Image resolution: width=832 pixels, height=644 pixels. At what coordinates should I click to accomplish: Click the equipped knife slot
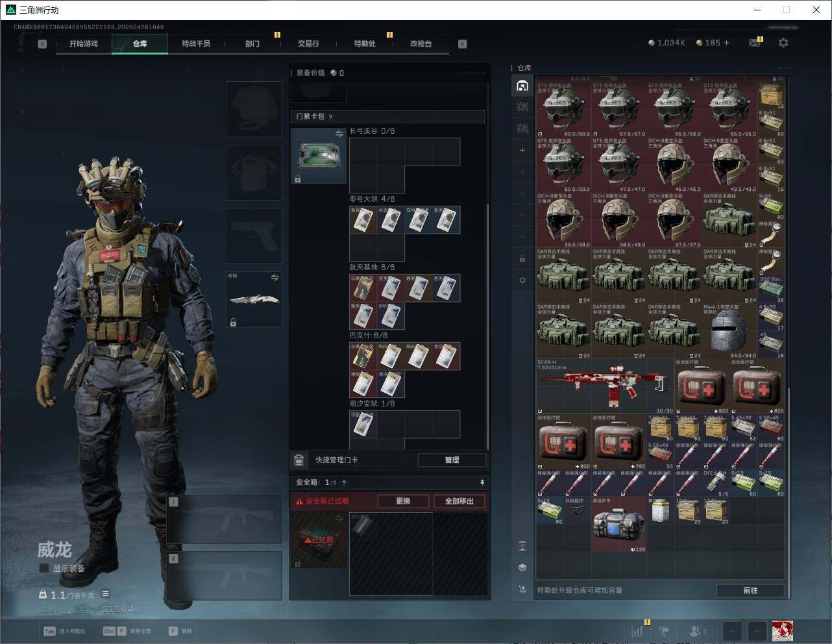[x=254, y=299]
